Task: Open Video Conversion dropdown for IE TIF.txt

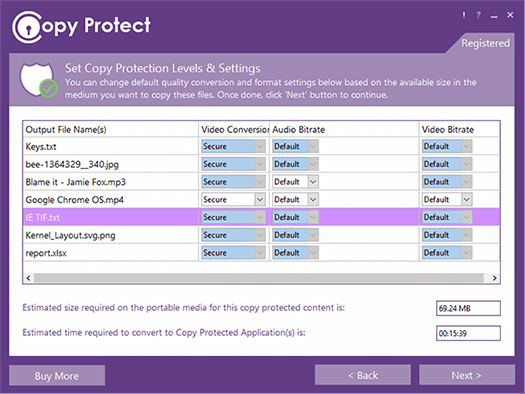Action: (233, 217)
